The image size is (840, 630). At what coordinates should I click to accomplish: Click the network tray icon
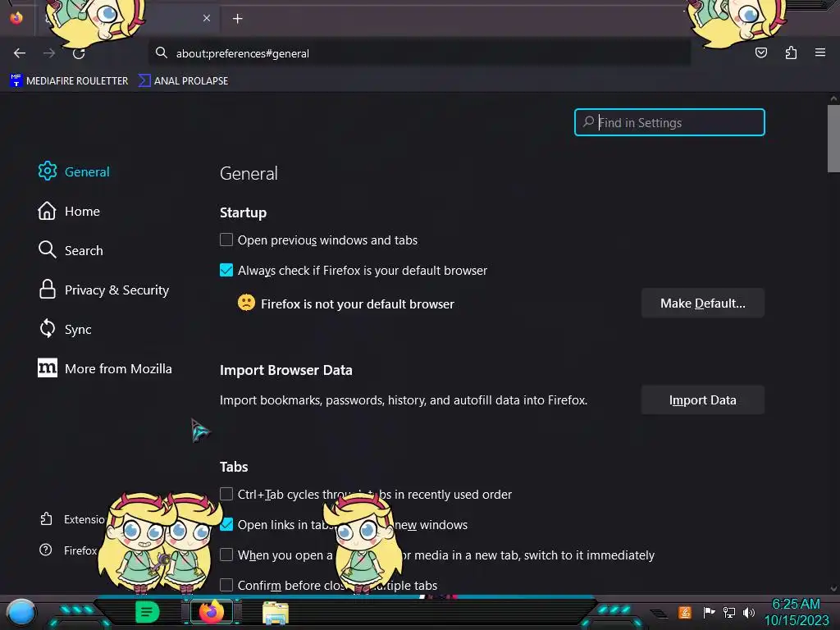[728, 612]
